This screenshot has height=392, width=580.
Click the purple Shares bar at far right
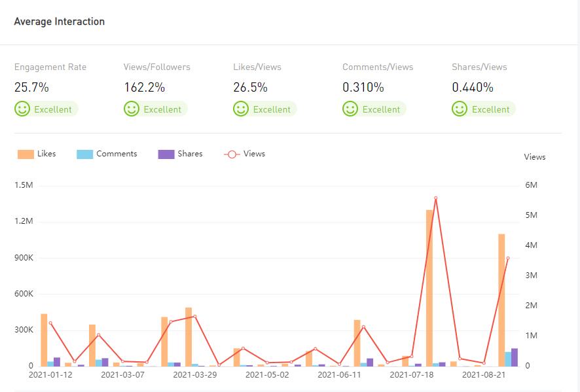click(x=514, y=357)
